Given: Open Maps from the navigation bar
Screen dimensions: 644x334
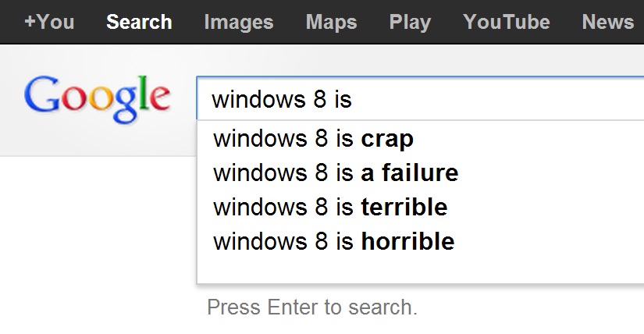Looking at the screenshot, I should pyautogui.click(x=332, y=22).
